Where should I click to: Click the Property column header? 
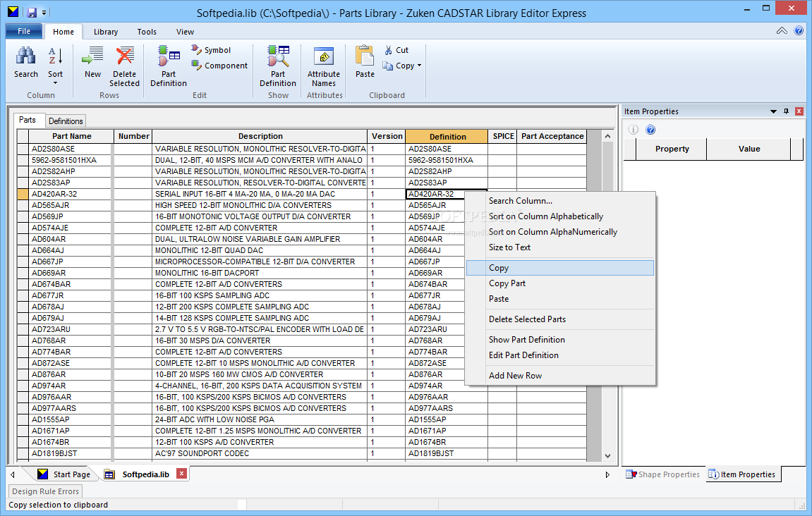click(672, 149)
